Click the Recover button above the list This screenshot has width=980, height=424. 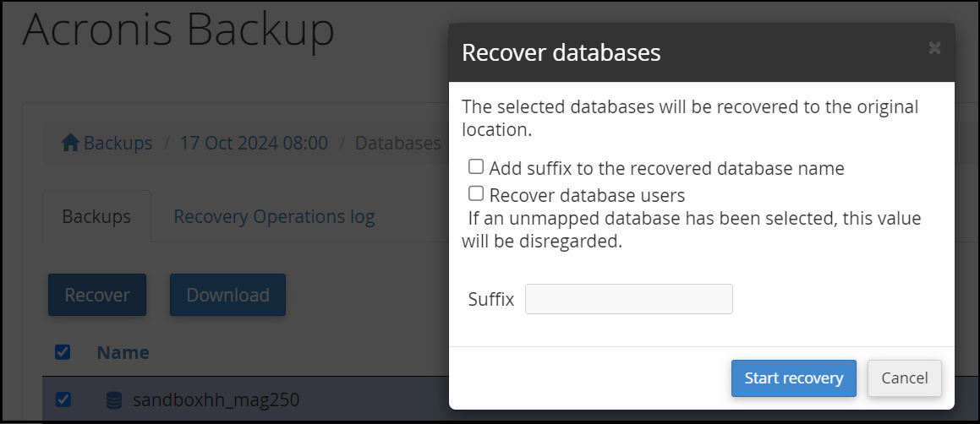coord(97,295)
